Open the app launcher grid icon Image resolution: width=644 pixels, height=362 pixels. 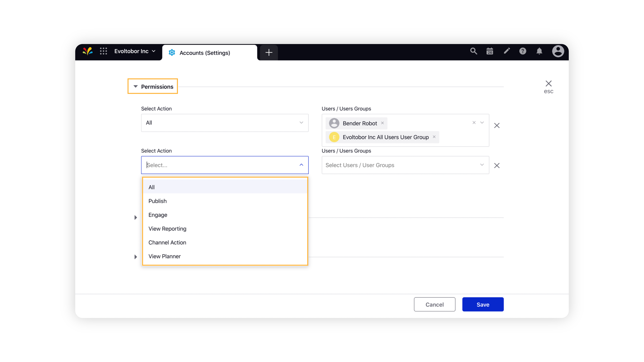pos(103,51)
